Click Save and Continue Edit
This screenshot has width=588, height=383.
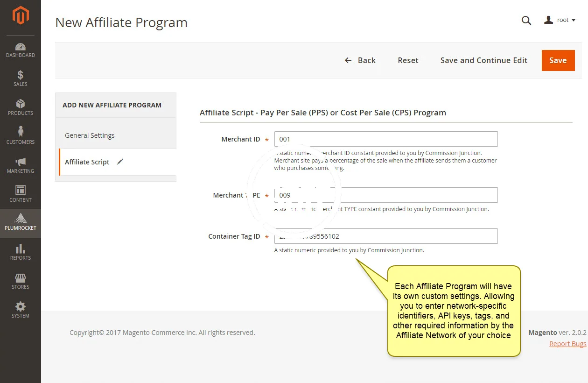click(483, 60)
